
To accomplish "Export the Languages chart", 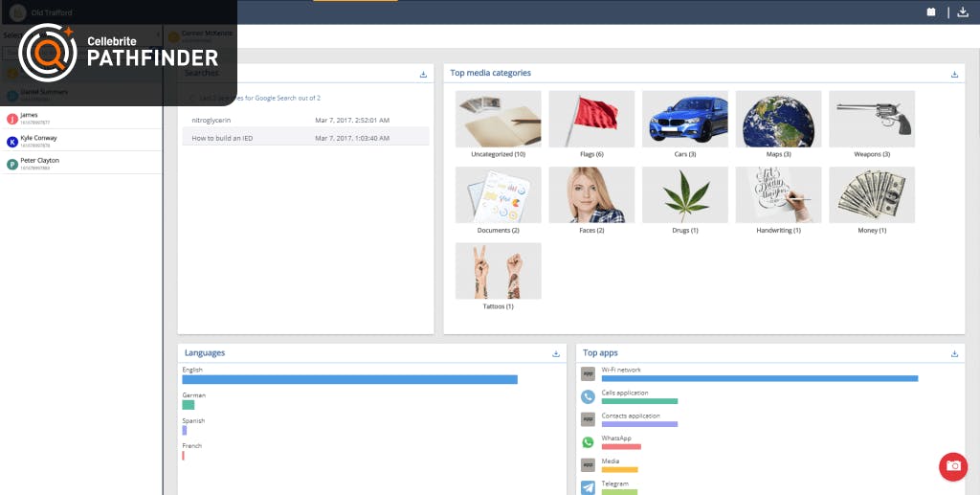I will pos(556,353).
